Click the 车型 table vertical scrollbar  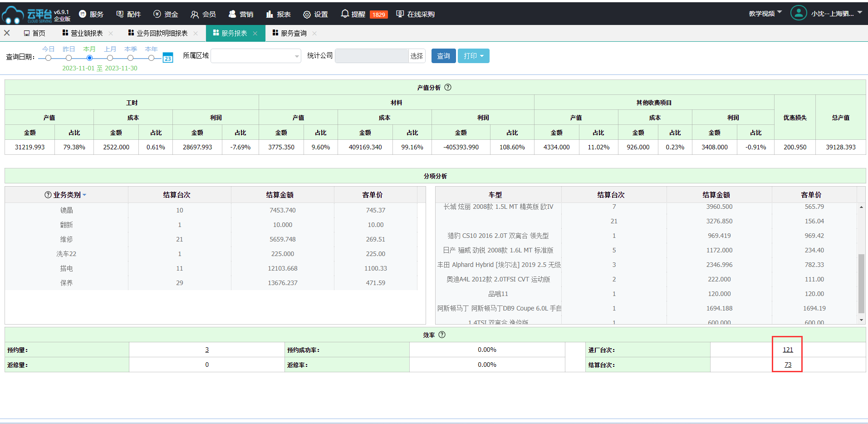(861, 283)
